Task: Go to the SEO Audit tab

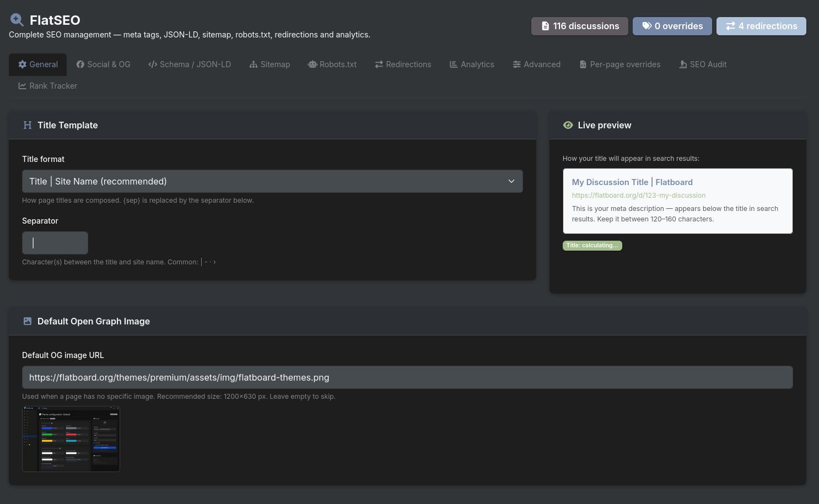Action: (x=703, y=64)
